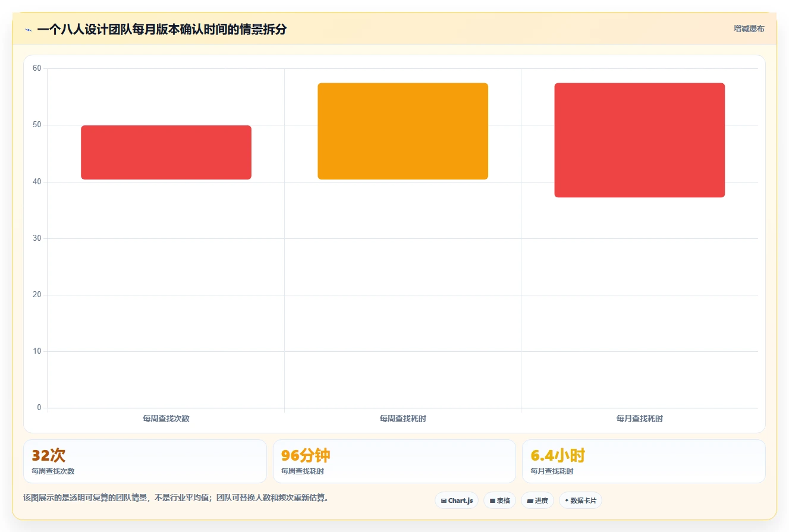Select the 数据卡片 pill tag

[580, 500]
